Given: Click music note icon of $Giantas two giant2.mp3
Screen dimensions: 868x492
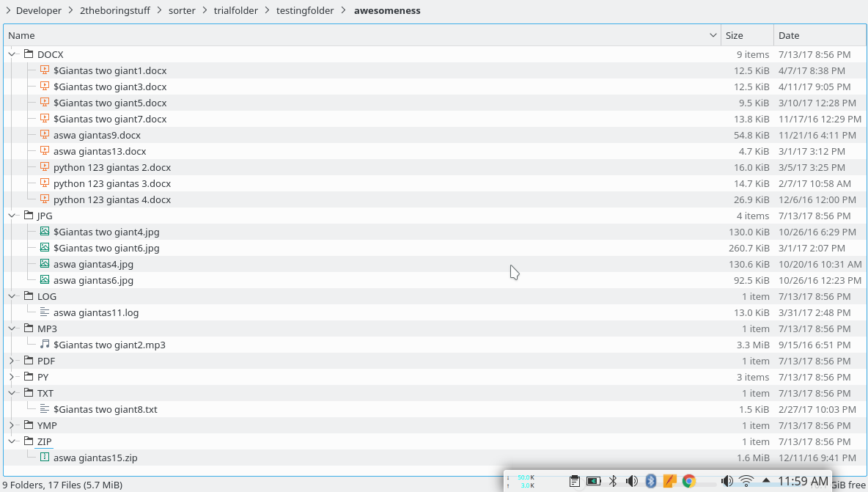Looking at the screenshot, I should pos(45,344).
